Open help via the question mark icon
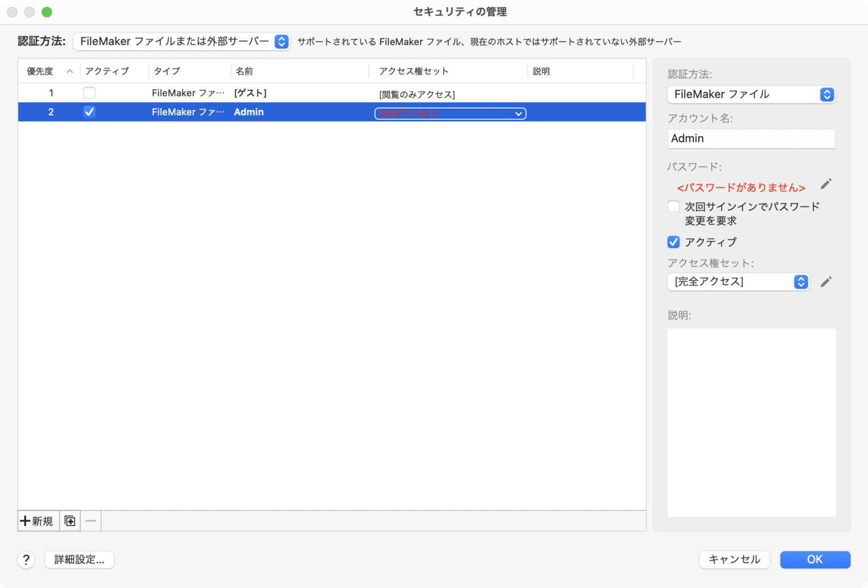This screenshot has height=588, width=868. 26,560
